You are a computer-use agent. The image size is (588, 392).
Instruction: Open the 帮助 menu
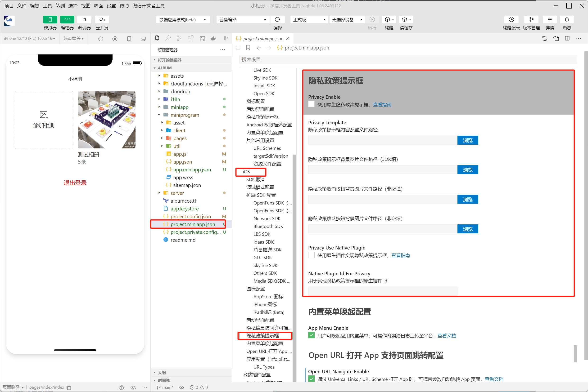coord(124,5)
